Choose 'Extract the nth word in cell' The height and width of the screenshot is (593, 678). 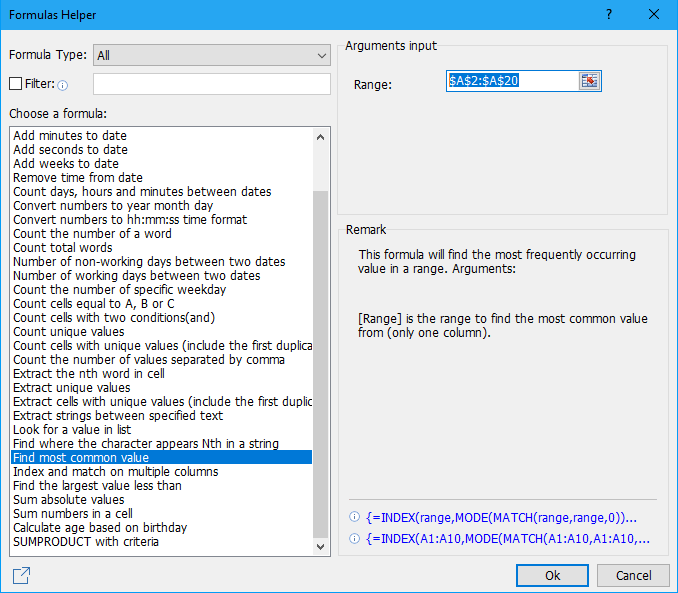coord(88,374)
